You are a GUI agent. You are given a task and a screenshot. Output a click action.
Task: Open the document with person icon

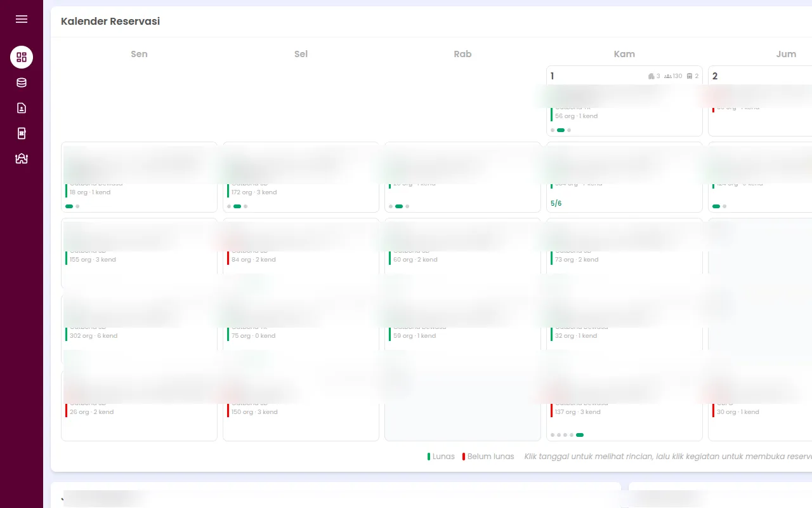click(22, 108)
